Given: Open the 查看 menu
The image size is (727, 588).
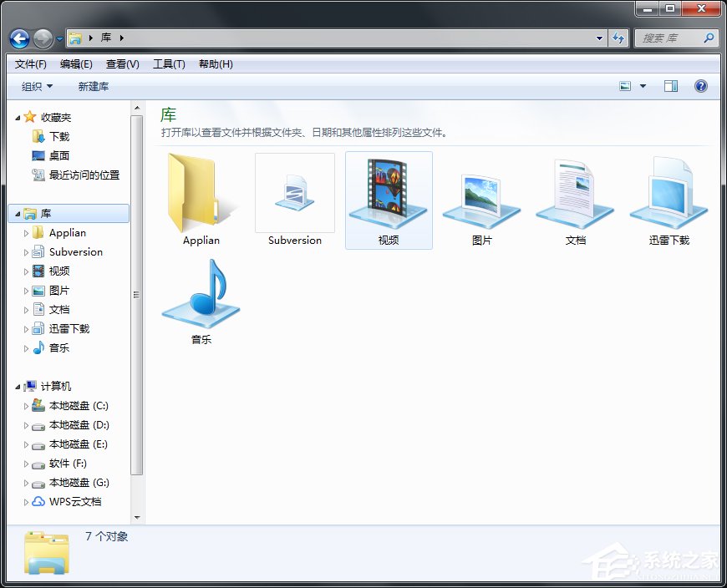Looking at the screenshot, I should [121, 63].
